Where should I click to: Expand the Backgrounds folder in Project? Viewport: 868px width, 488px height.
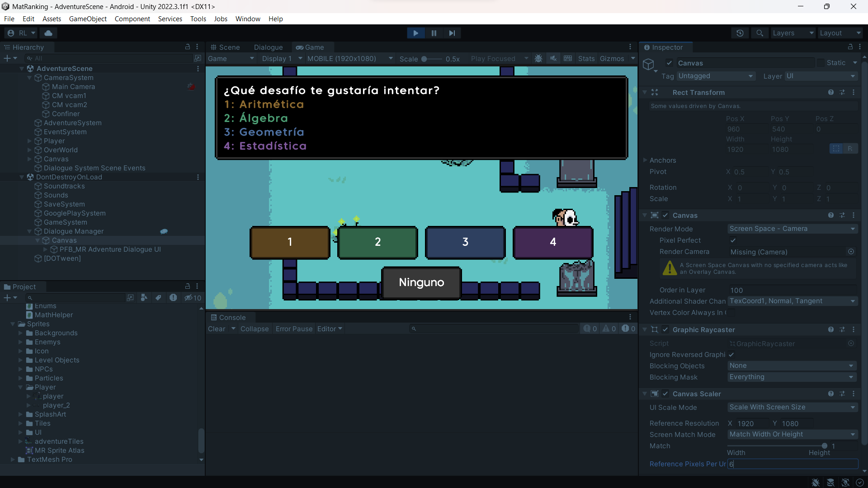coord(20,333)
